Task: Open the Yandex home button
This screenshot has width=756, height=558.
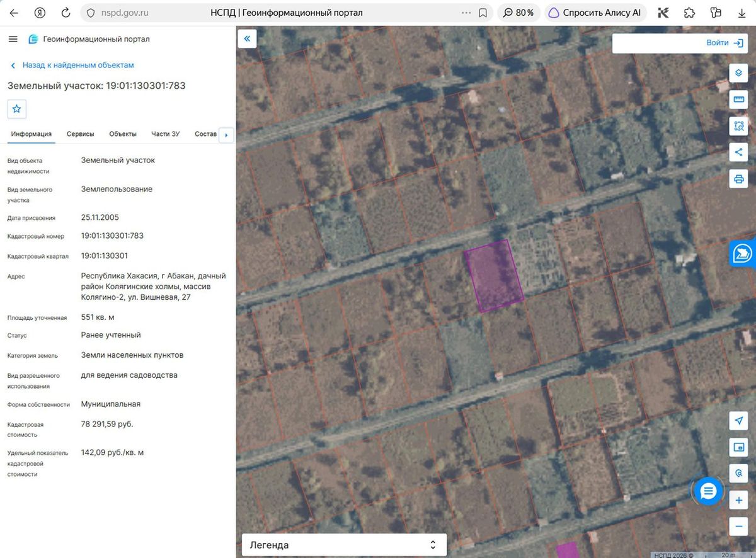Action: 40,13
